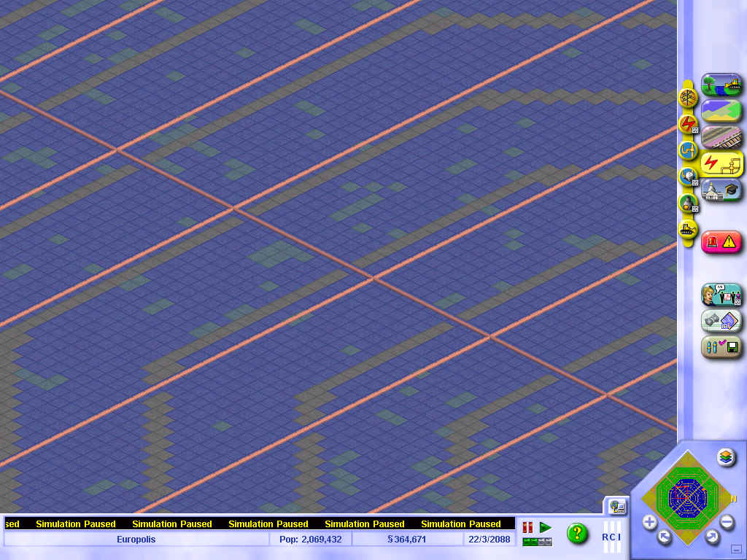Open the Transportation roads and rails menu
The image size is (747, 560).
tap(721, 137)
